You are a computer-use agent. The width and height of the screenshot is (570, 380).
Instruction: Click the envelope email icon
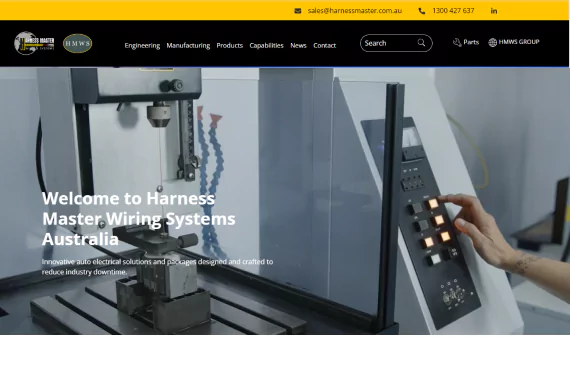click(x=298, y=11)
